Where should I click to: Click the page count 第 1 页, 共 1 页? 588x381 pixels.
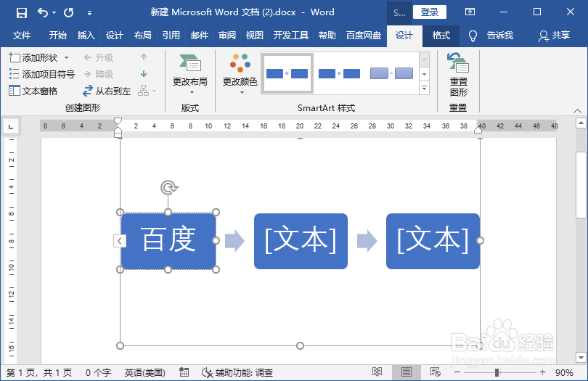click(39, 373)
